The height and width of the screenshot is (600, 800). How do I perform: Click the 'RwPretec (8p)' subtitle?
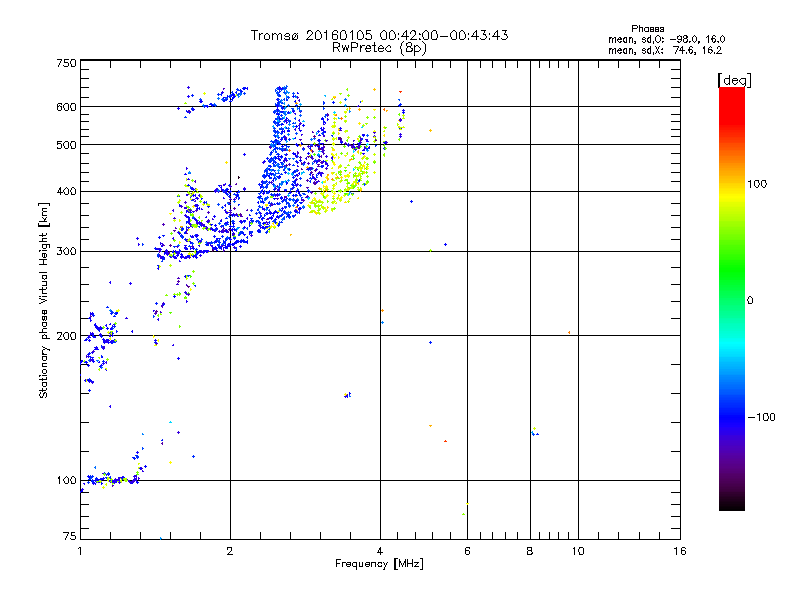tap(379, 48)
